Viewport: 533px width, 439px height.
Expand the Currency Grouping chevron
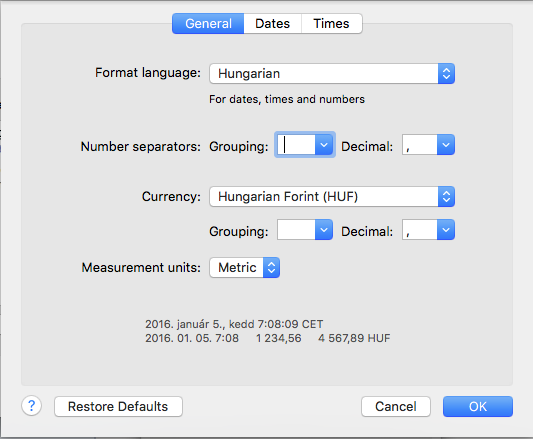pyautogui.click(x=324, y=230)
